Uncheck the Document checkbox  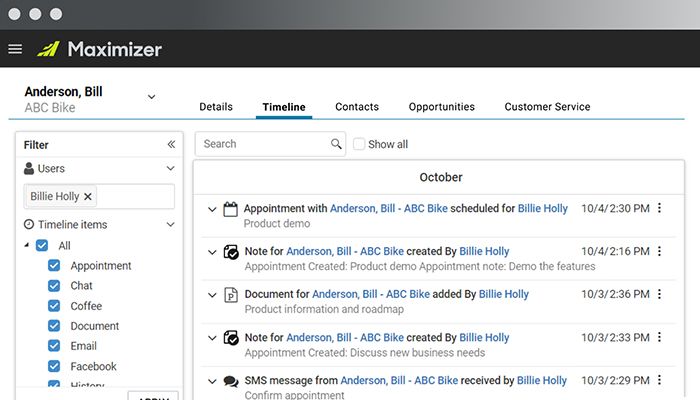coord(54,325)
